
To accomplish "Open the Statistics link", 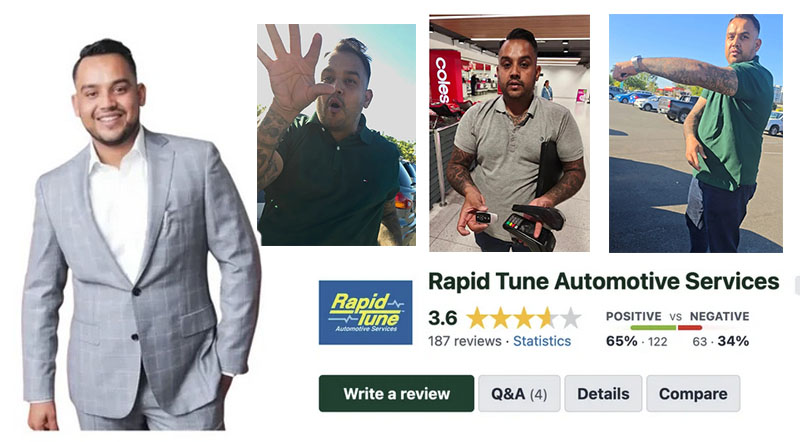I will (x=542, y=341).
